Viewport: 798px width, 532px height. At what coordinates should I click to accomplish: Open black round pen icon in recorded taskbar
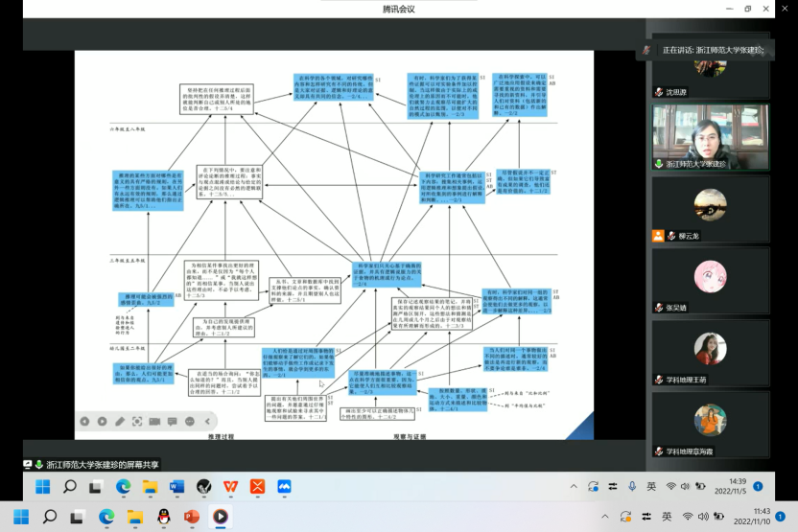pos(203,487)
